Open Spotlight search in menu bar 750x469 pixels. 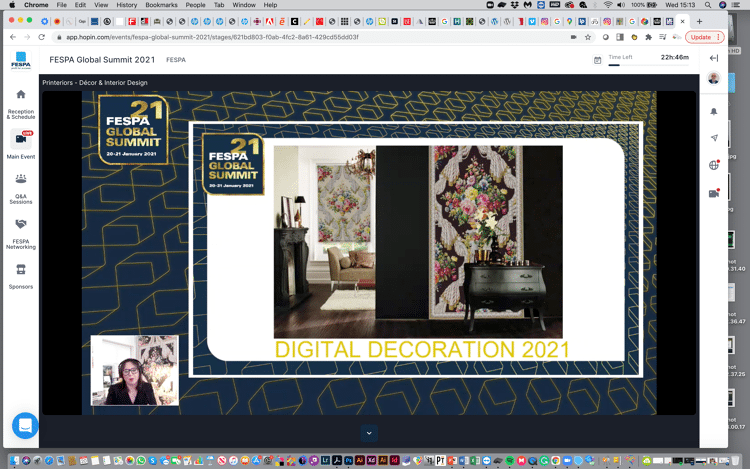[707, 5]
